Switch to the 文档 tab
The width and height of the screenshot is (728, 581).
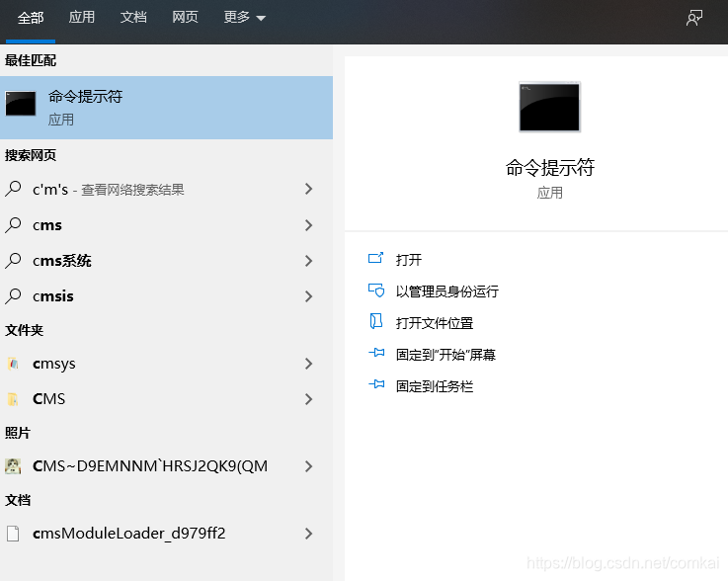[133, 17]
